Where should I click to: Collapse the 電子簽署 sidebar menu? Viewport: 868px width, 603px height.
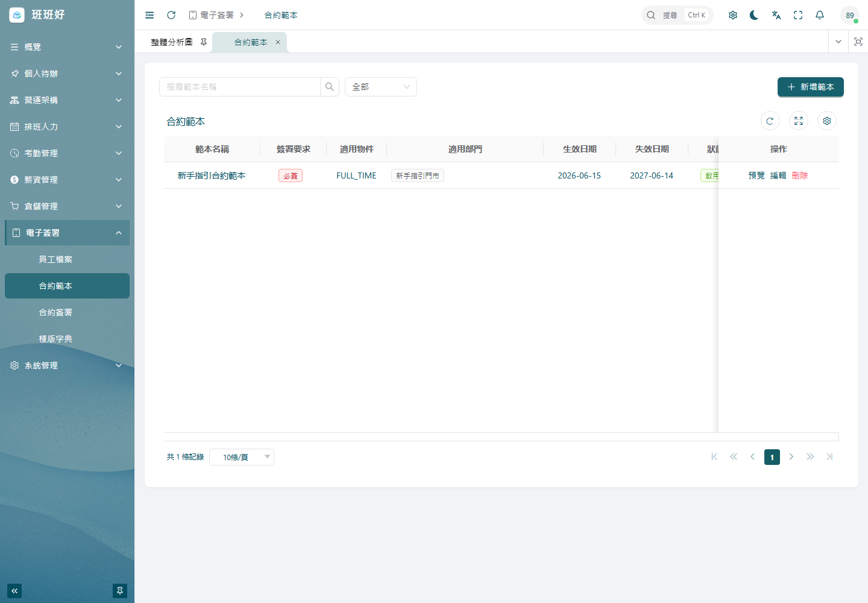tap(67, 233)
